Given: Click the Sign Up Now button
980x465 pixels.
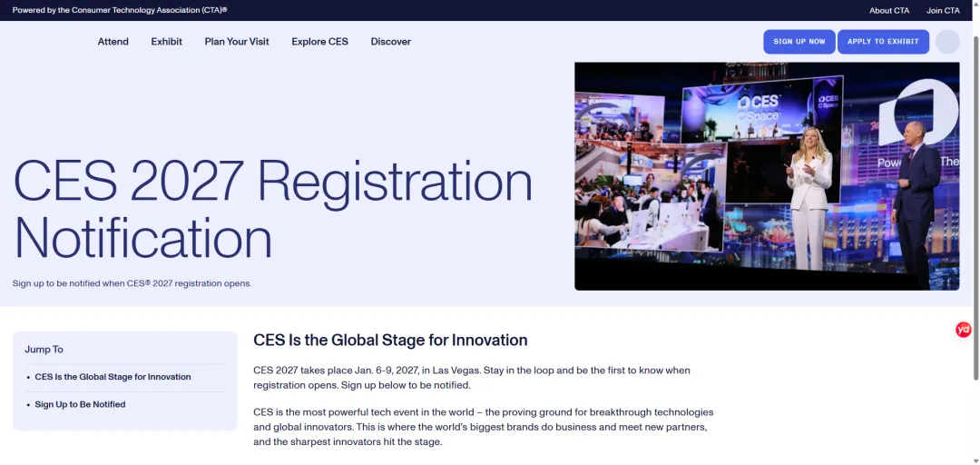Looking at the screenshot, I should point(799,42).
